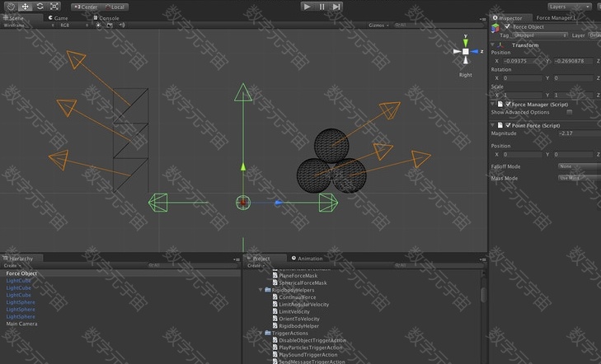Click the Scene search field
The width and height of the screenshot is (601, 364).
438,26
